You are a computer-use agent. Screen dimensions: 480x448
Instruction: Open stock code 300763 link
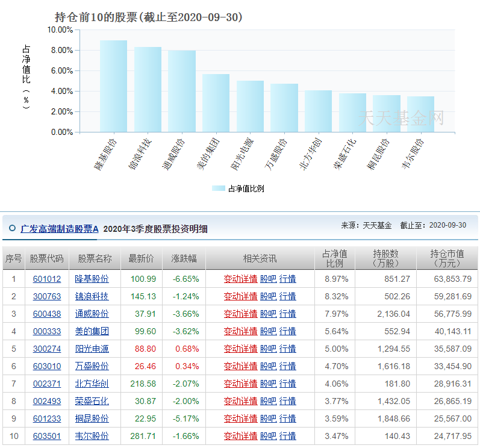coord(47,296)
